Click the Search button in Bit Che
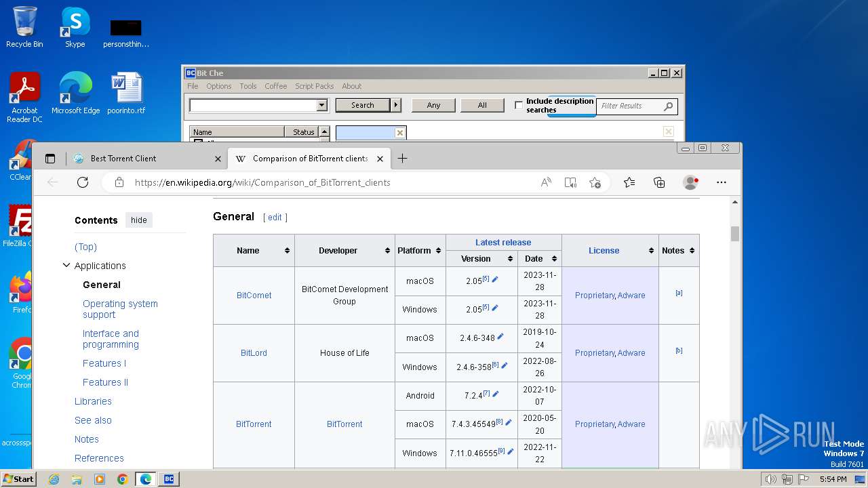The image size is (868, 488). [x=363, y=105]
